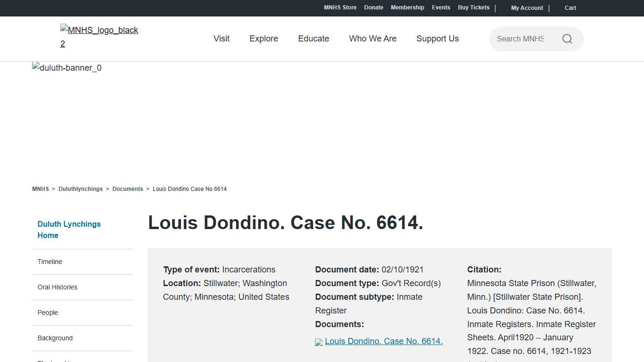The height and width of the screenshot is (362, 644).
Task: Open the Membership page
Action: click(x=407, y=8)
